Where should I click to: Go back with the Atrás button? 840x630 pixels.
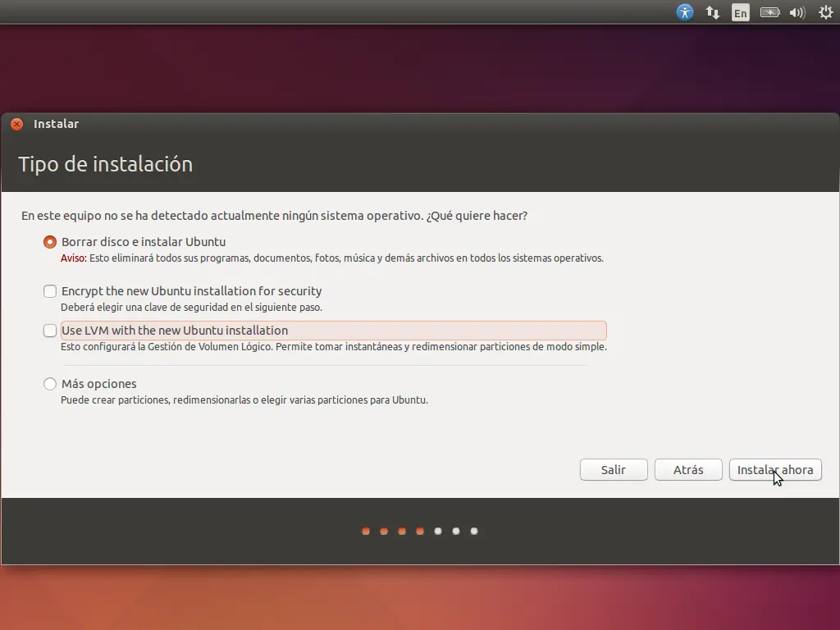click(688, 470)
